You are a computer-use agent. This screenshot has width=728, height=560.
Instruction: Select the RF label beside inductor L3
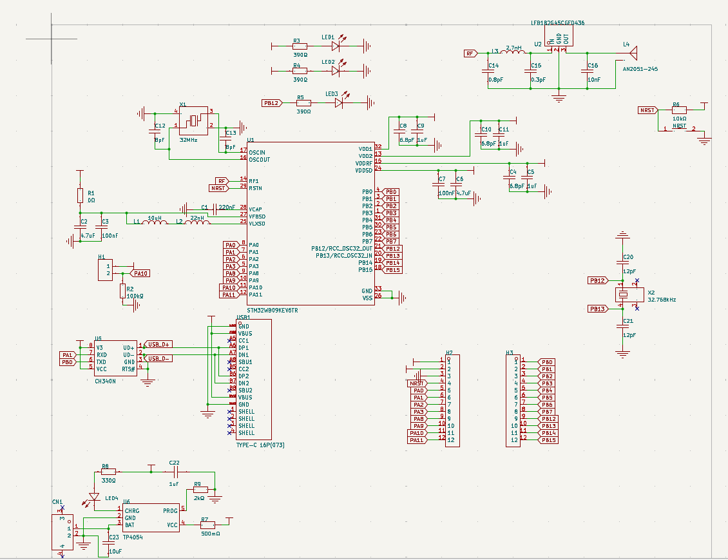pyautogui.click(x=471, y=53)
